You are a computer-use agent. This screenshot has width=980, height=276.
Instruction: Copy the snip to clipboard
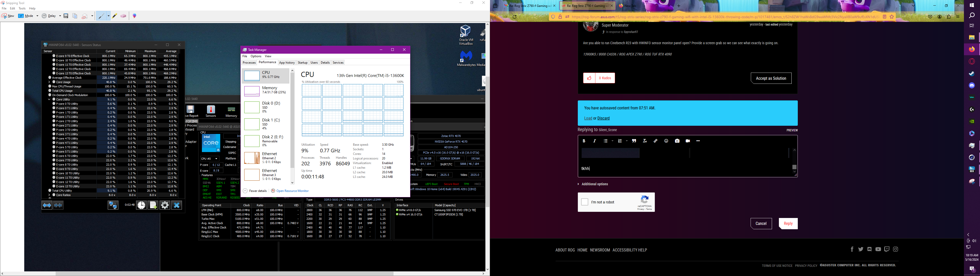click(75, 16)
